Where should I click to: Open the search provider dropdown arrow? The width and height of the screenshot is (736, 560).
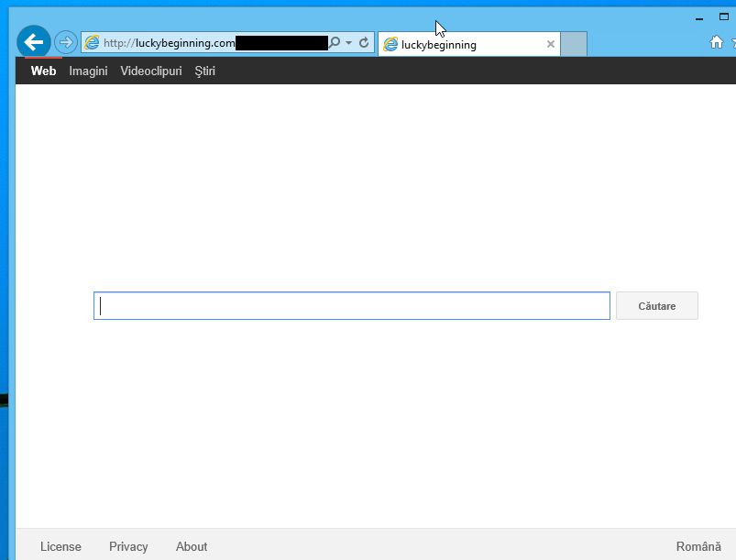click(346, 42)
